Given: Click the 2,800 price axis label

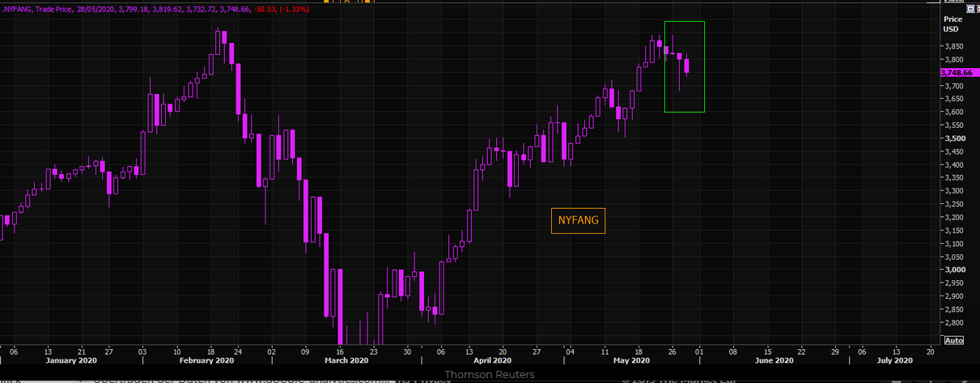Looking at the screenshot, I should coord(953,322).
